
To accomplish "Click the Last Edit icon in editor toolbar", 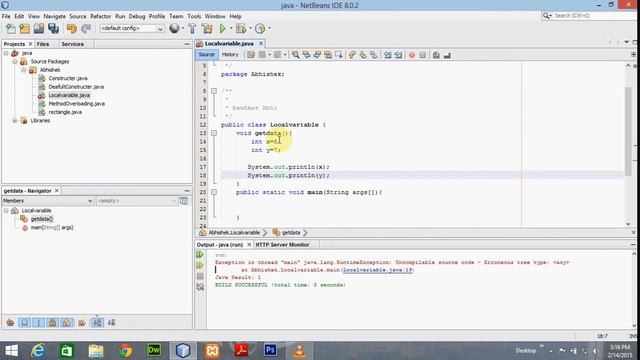I will (x=251, y=55).
